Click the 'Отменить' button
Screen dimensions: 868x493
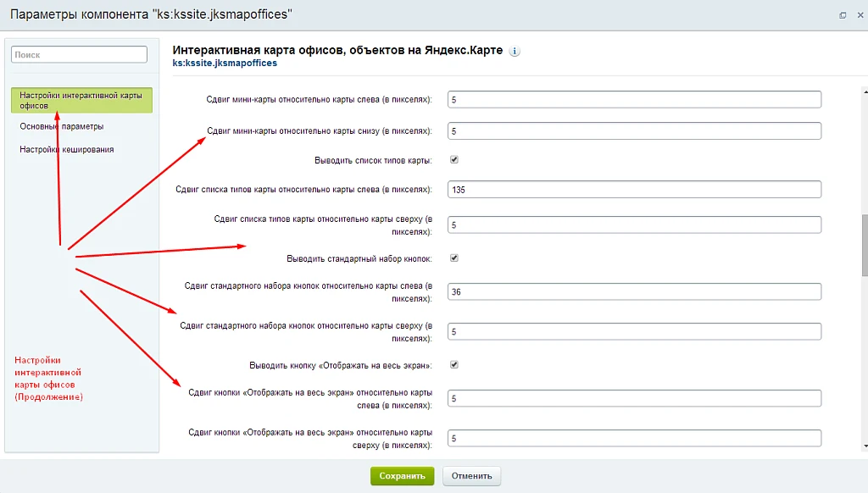coord(471,476)
